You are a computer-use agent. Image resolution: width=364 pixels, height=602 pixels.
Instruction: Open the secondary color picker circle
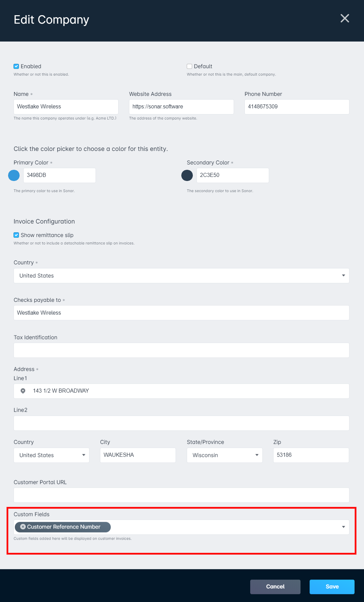[187, 175]
